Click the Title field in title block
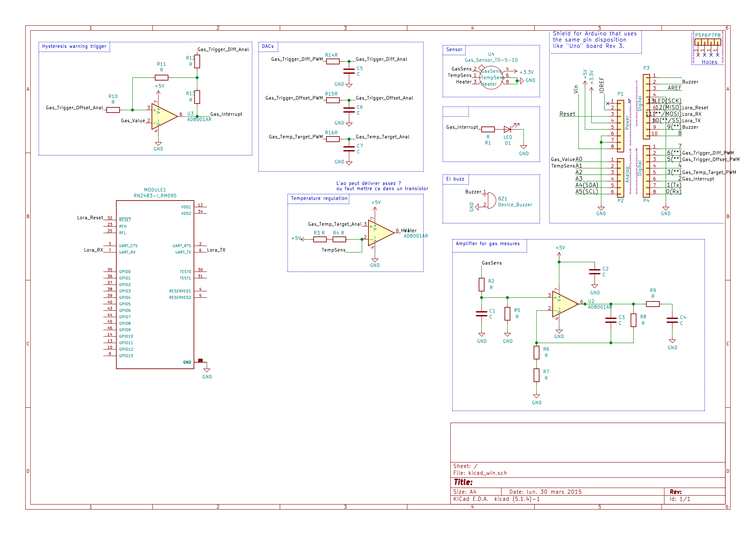 (x=463, y=482)
